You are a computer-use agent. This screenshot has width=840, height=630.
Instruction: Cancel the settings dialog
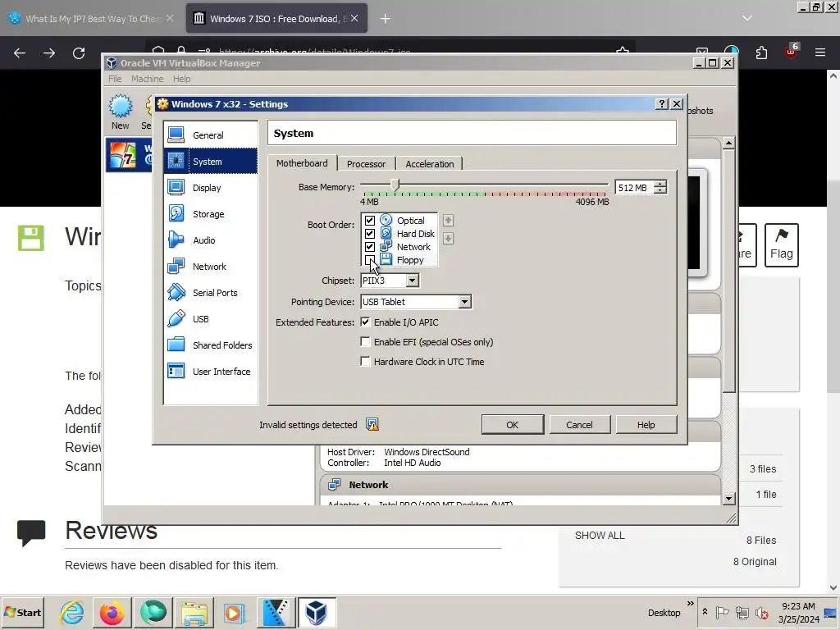click(579, 425)
